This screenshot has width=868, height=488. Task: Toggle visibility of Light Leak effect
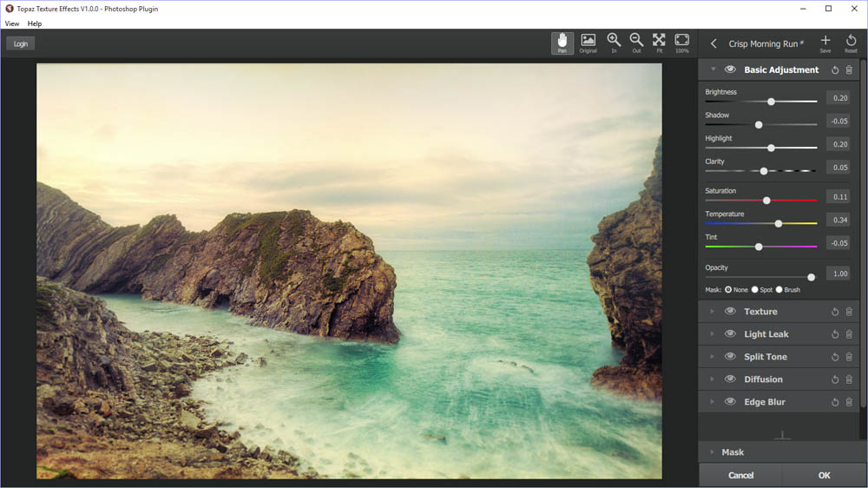tap(730, 334)
